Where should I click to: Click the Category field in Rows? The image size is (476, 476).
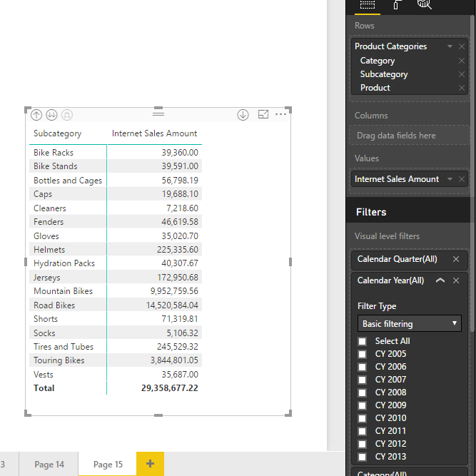[x=378, y=61]
